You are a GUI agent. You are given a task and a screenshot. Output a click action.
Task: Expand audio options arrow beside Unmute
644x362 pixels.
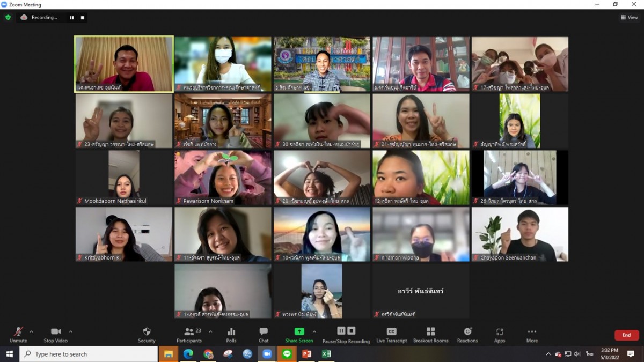coord(31,331)
